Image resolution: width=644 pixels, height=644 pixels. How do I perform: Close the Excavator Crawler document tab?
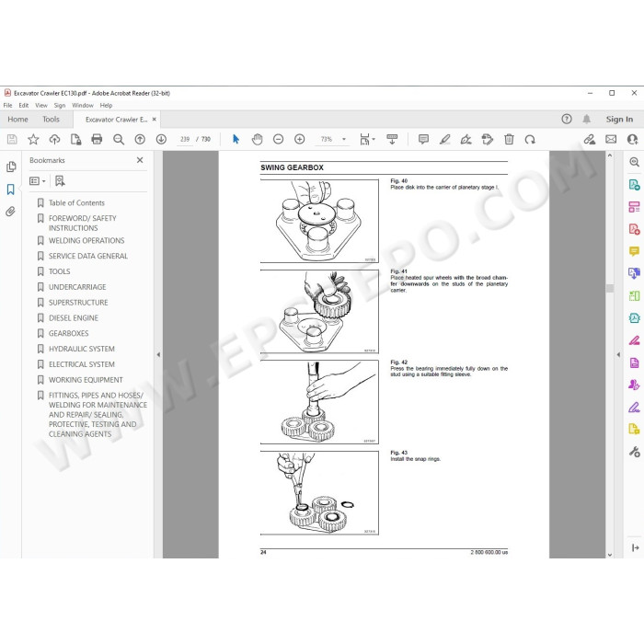154,119
